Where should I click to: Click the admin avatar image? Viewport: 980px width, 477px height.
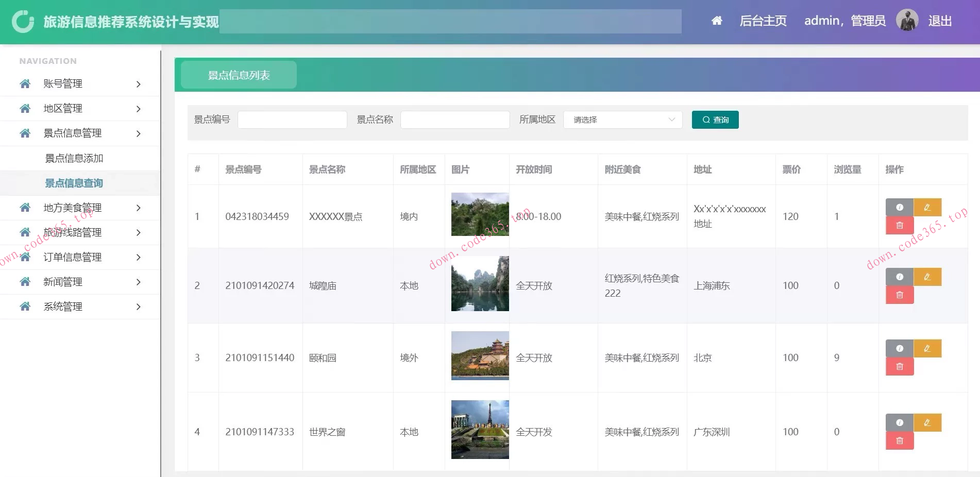tap(908, 20)
